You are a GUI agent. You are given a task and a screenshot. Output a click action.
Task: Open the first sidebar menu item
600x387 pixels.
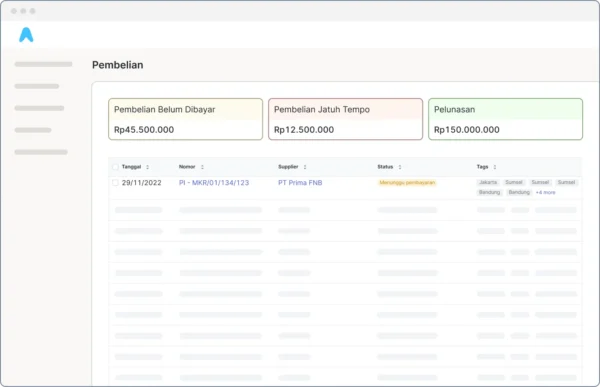(x=43, y=64)
